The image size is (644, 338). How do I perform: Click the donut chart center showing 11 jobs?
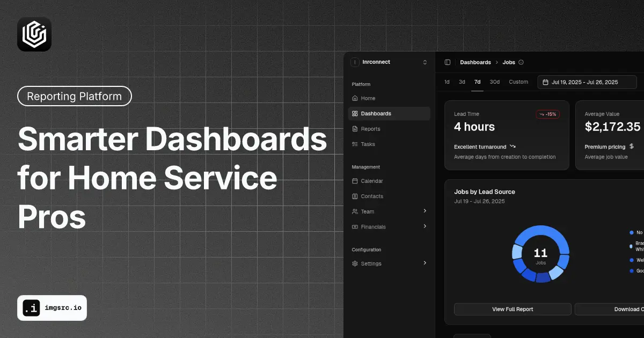(x=540, y=253)
